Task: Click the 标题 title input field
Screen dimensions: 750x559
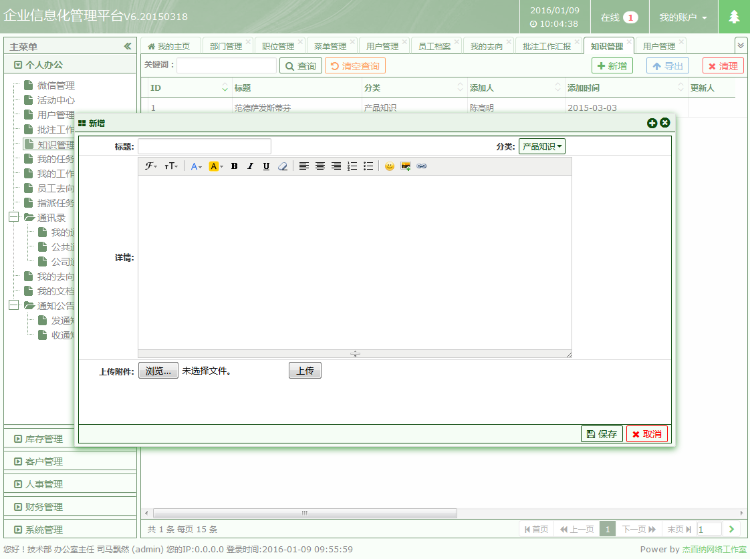Action: pyautogui.click(x=204, y=146)
